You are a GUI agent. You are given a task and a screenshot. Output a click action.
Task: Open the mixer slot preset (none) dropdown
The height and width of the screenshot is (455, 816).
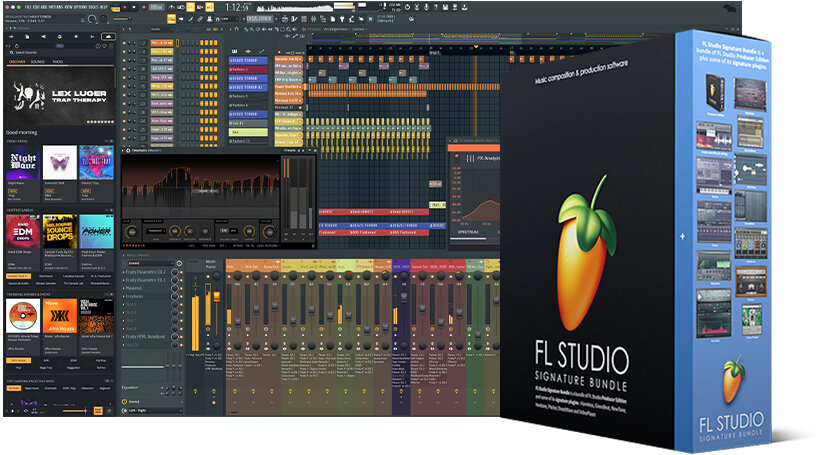click(150, 263)
